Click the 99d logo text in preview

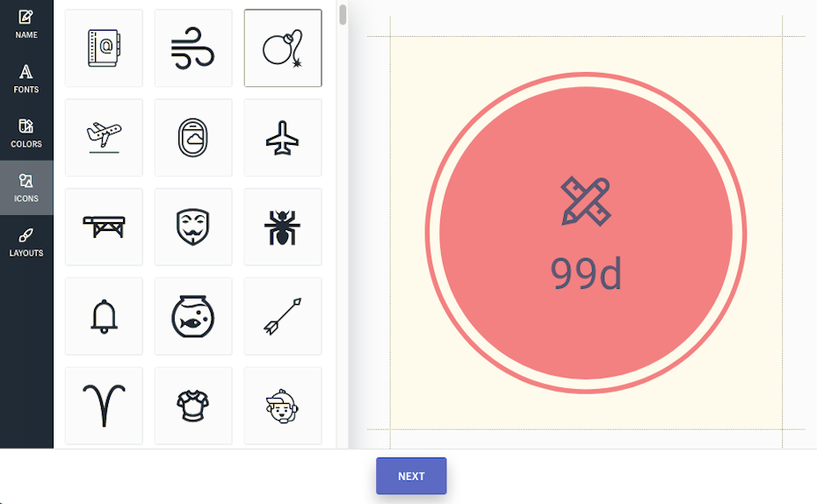(x=586, y=275)
